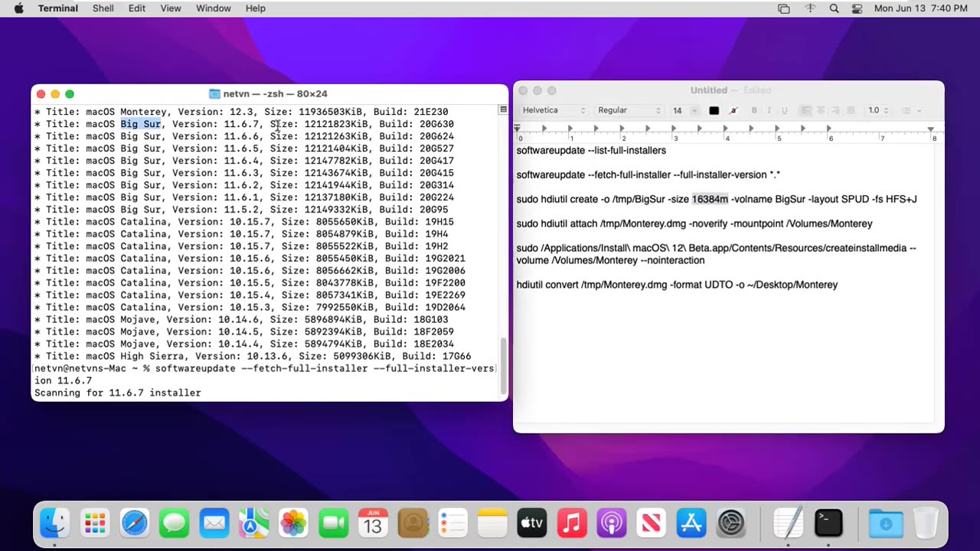Click the Terminal scroll-to-top marker icon

tap(503, 109)
